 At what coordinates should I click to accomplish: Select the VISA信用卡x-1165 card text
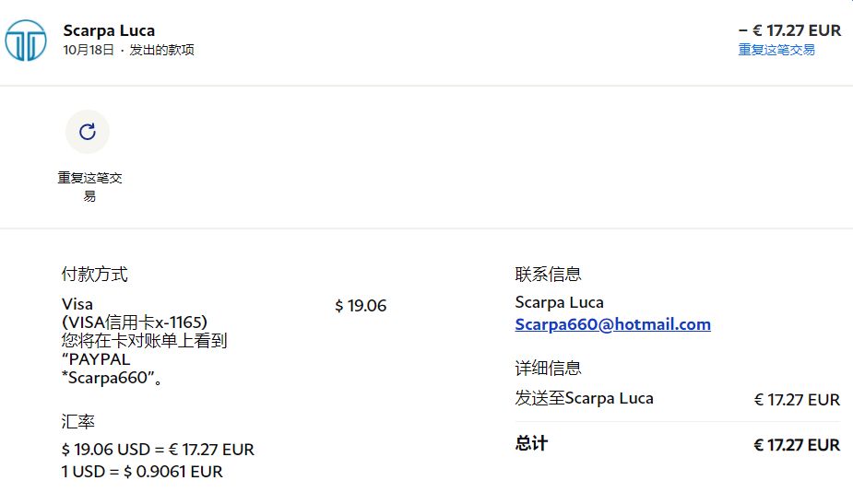click(x=135, y=322)
